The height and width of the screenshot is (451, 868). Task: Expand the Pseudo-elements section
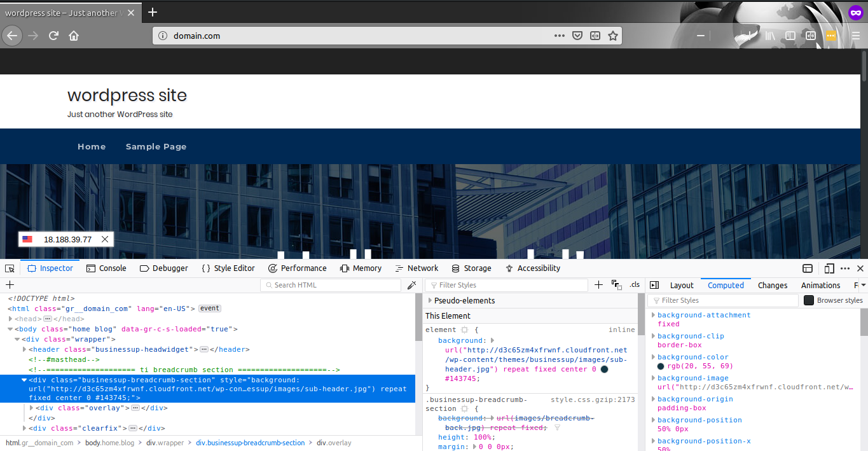[431, 300]
